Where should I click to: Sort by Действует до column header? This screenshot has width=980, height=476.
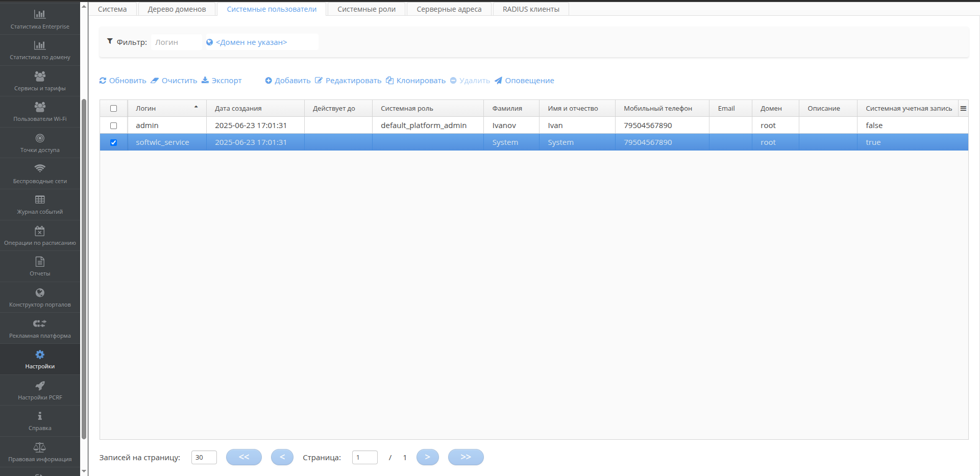(x=338, y=108)
